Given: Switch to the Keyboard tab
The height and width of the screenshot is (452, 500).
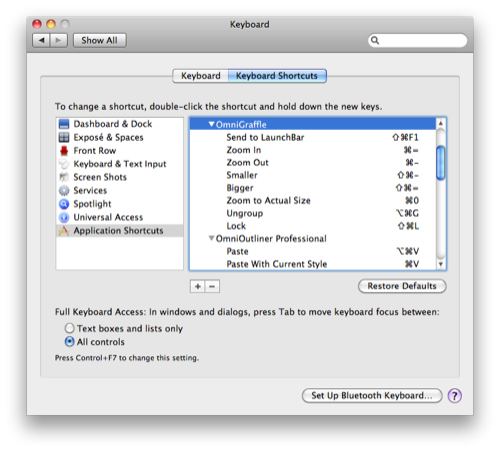Looking at the screenshot, I should (x=201, y=76).
